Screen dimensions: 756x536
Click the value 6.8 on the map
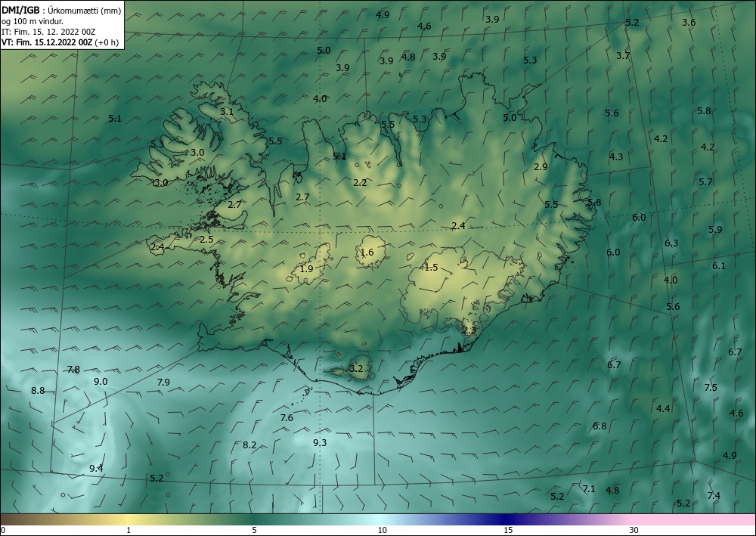click(600, 426)
